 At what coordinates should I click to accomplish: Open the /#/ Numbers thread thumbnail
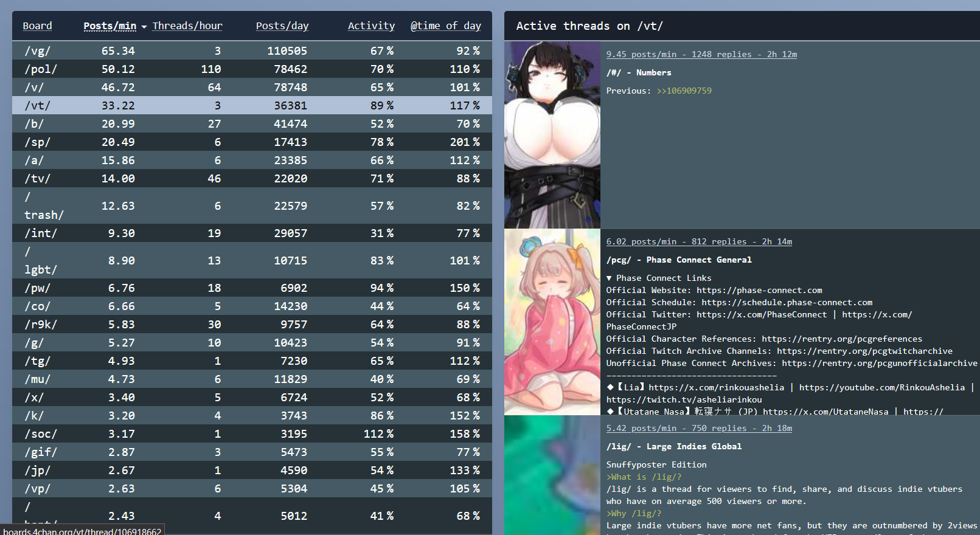552,135
